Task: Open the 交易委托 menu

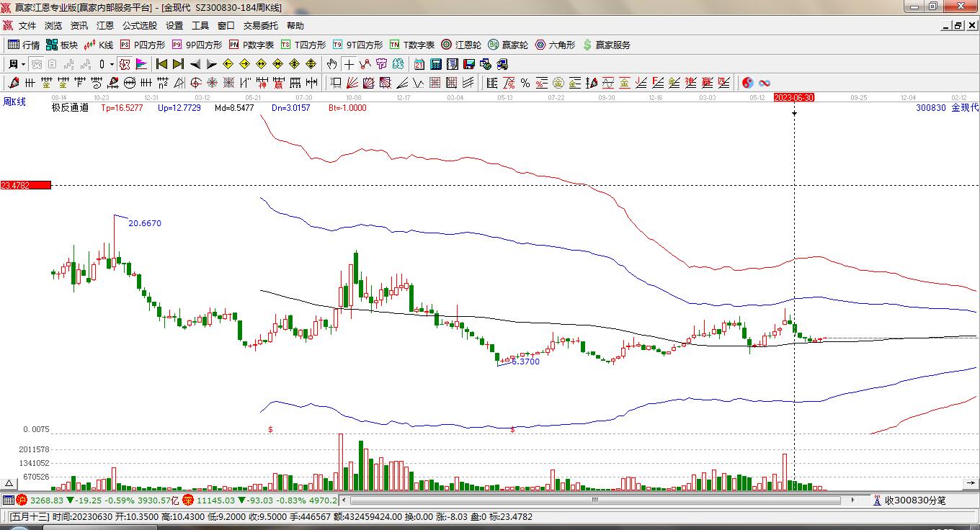Action: pyautogui.click(x=260, y=26)
